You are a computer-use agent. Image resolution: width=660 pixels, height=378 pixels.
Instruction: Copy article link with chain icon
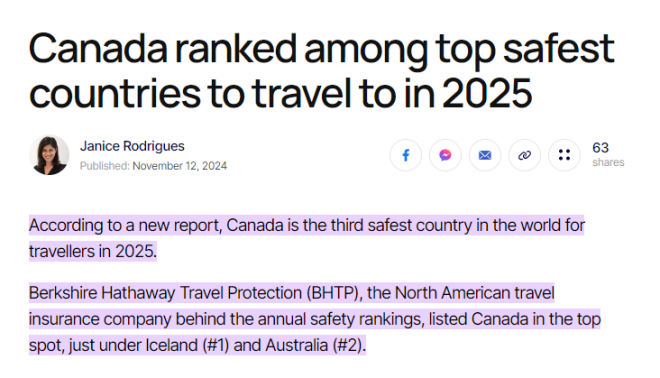(524, 155)
